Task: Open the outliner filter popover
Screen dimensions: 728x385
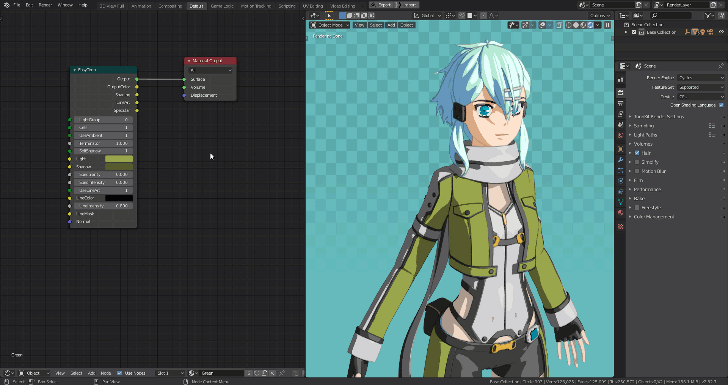Action: tap(709, 15)
